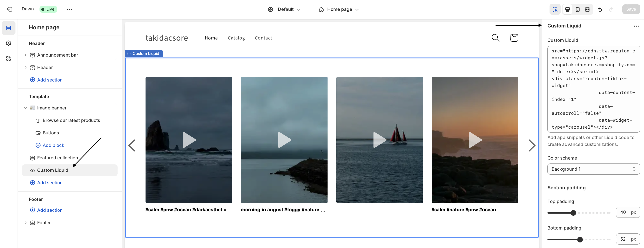Expand the Announcement bar section
This screenshot has width=644, height=248.
pos(25,55)
